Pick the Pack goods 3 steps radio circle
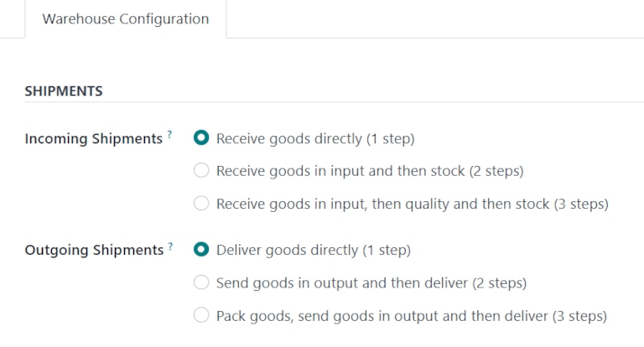644x347 pixels. coord(201,315)
